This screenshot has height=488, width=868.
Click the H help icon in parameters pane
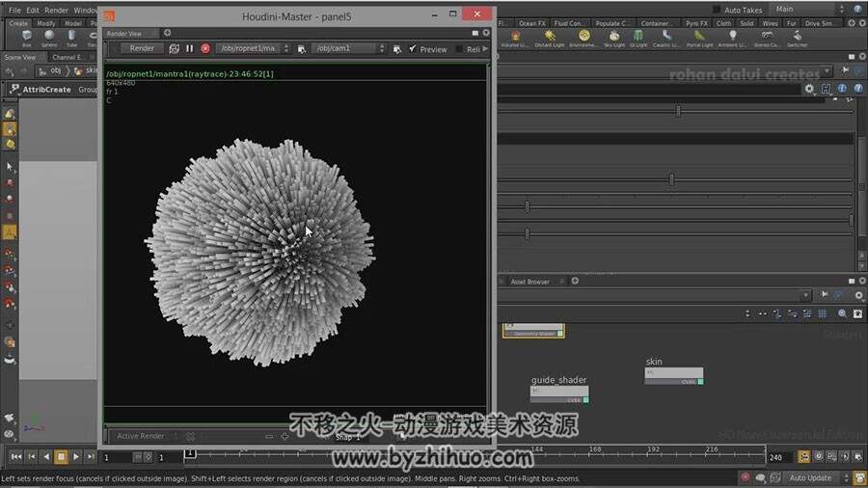point(826,89)
